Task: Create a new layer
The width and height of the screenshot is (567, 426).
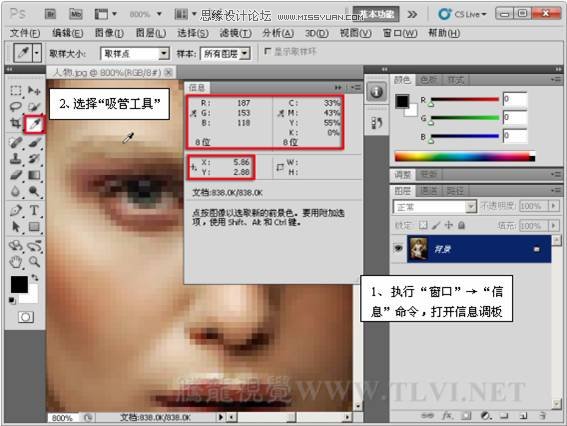Action: pyautogui.click(x=524, y=416)
